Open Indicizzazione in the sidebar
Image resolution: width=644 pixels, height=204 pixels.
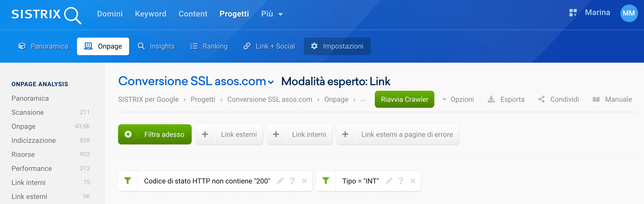tap(34, 140)
